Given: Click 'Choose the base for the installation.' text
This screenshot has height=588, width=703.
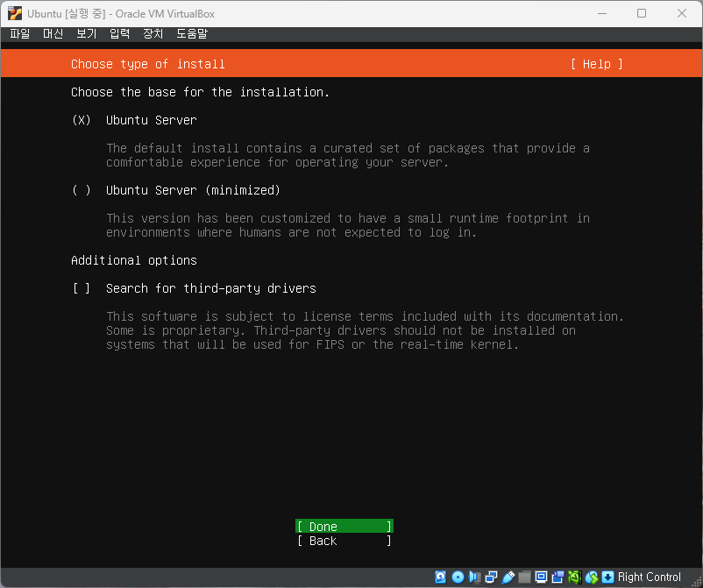Looking at the screenshot, I should 201,92.
